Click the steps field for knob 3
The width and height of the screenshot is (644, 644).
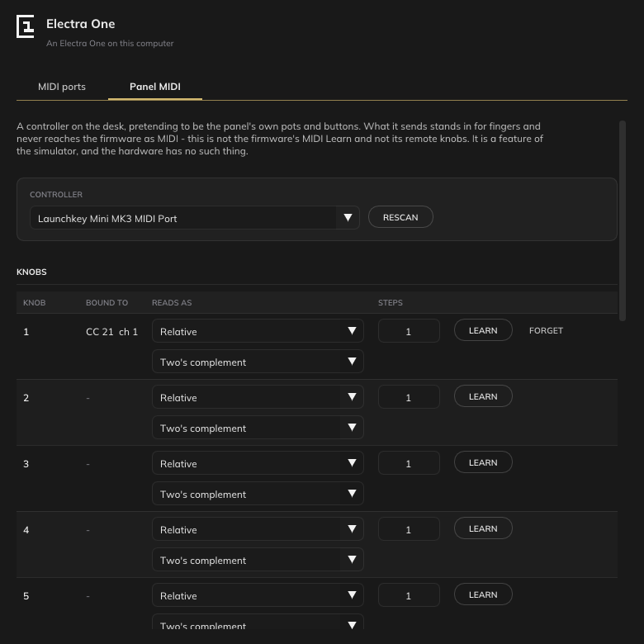click(x=409, y=463)
